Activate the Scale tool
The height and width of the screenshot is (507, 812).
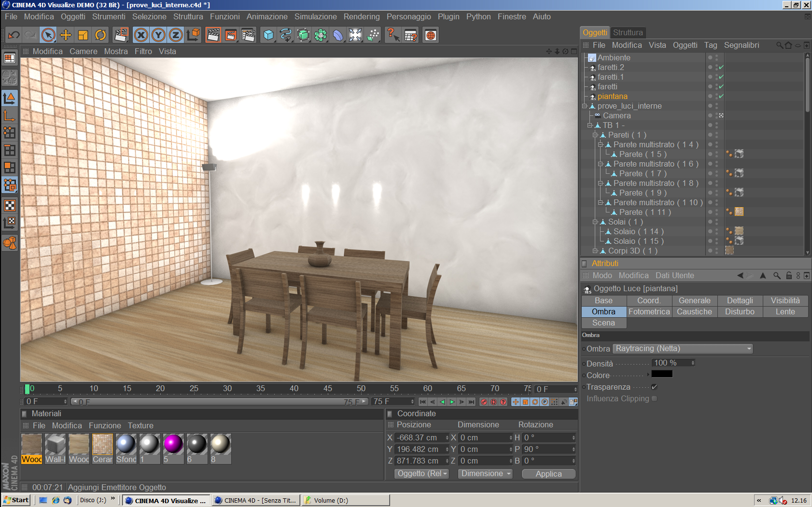(x=83, y=35)
